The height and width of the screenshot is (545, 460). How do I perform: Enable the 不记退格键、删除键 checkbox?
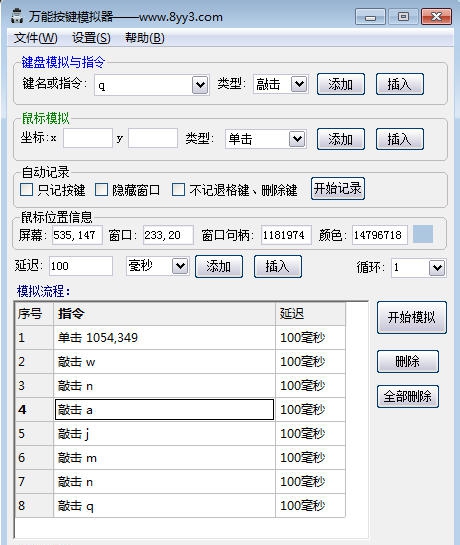pyautogui.click(x=178, y=190)
